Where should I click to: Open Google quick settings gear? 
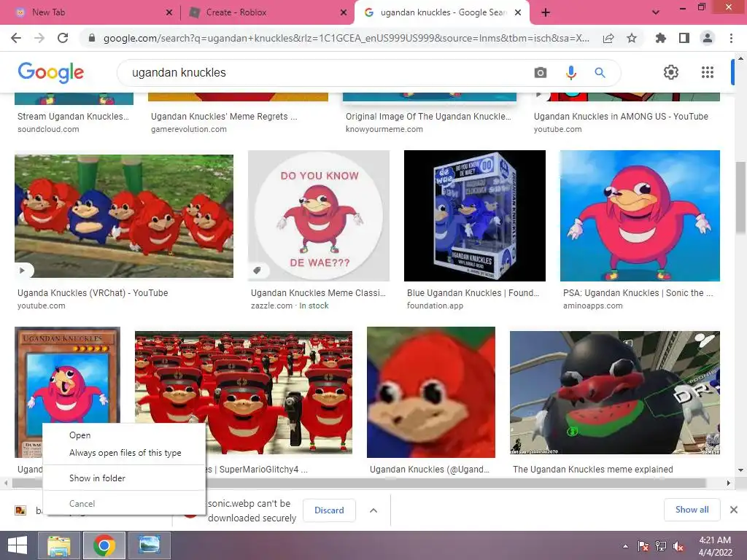[671, 72]
